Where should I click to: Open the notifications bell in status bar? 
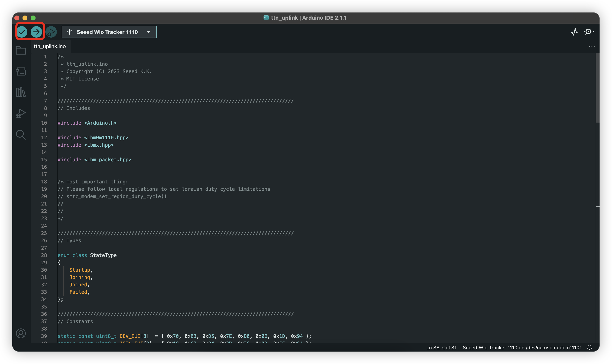[590, 347]
